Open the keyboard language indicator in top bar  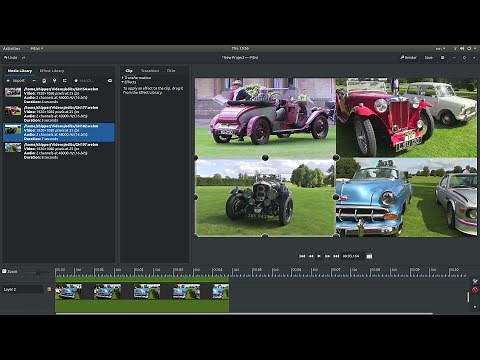tap(440, 49)
